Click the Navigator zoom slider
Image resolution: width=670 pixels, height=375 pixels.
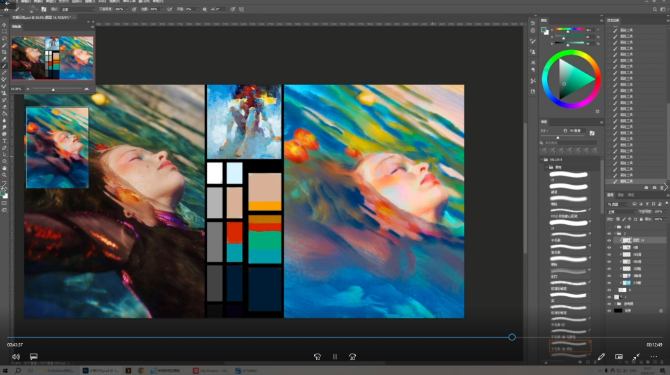point(57,89)
